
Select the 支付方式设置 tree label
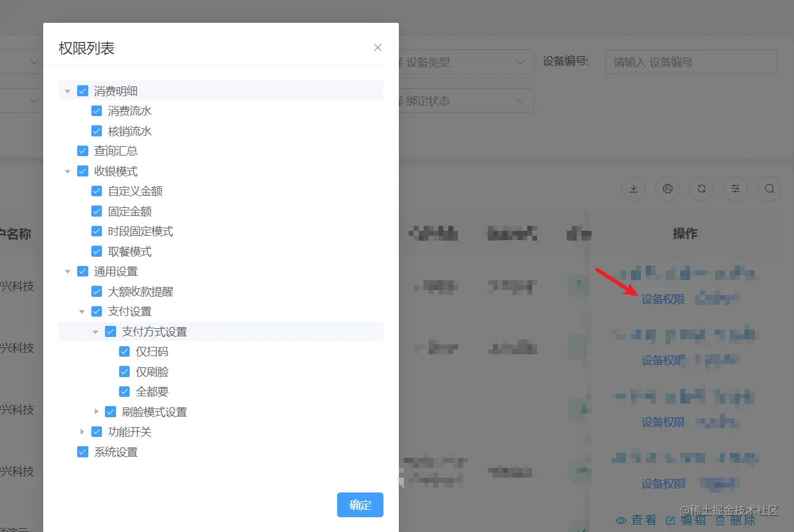(154, 331)
